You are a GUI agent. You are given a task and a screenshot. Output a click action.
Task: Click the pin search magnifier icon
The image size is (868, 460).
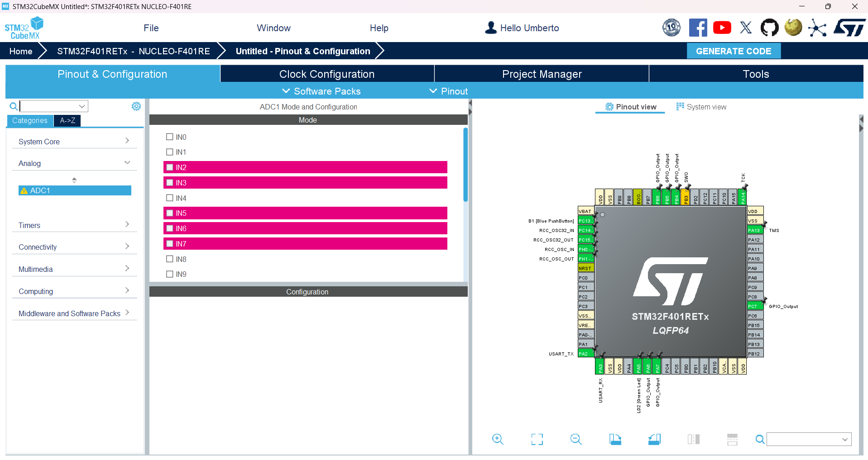pyautogui.click(x=760, y=439)
